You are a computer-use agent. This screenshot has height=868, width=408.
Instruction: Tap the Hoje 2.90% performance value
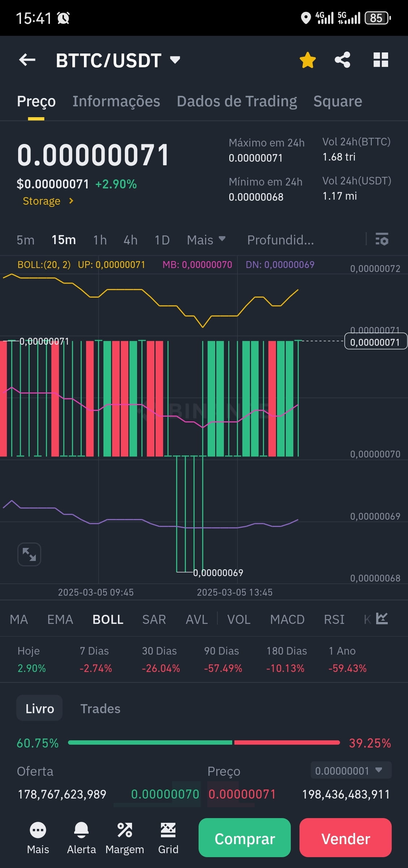[31, 668]
